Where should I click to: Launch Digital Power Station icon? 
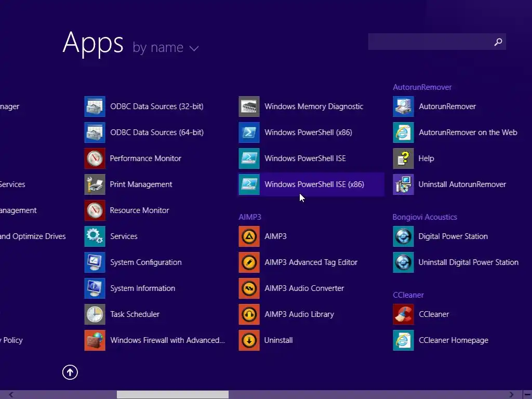[x=403, y=236]
